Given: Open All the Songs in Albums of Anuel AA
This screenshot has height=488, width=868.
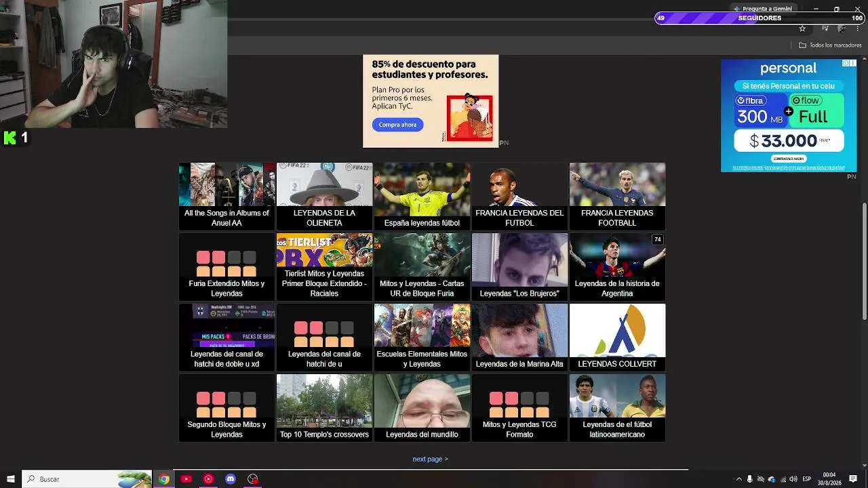Looking at the screenshot, I should (226, 196).
